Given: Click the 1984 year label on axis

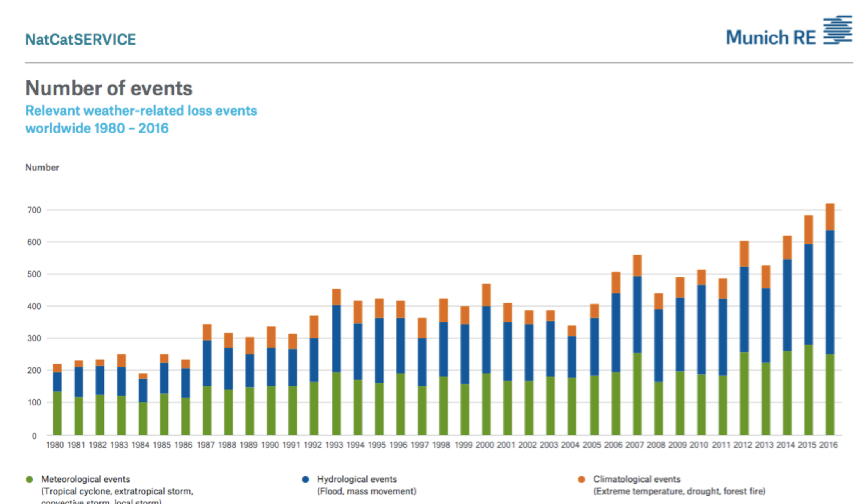Looking at the screenshot, I should coord(140,445).
